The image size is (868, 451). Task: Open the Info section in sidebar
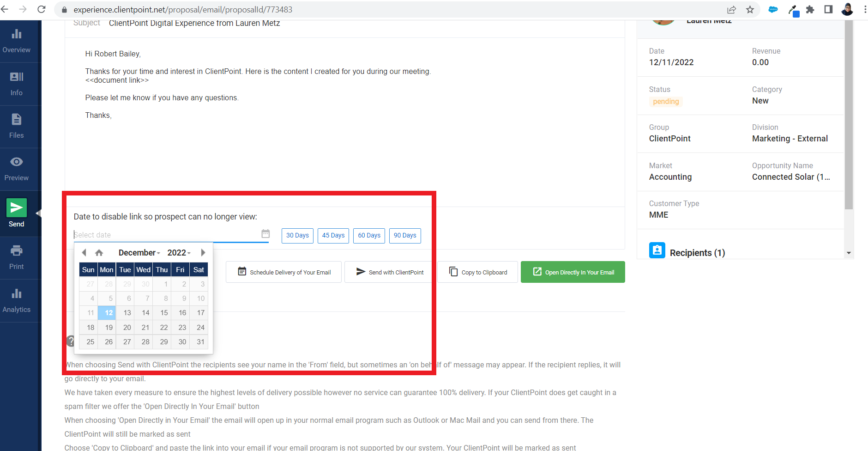point(17,84)
